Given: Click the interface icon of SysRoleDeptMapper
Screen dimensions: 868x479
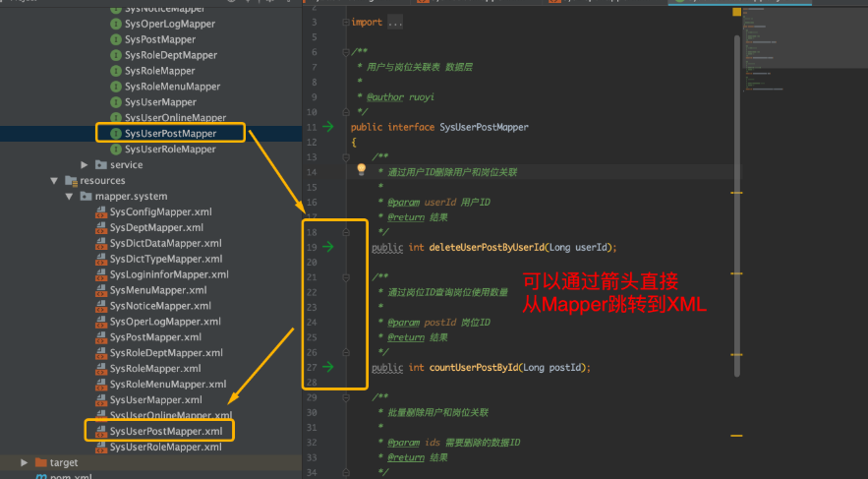Looking at the screenshot, I should tap(116, 55).
